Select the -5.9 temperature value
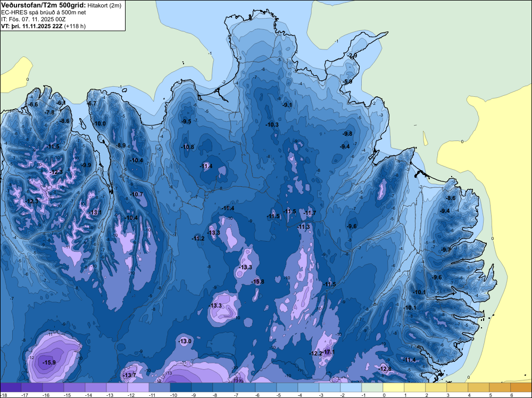Viewport: 532px width, 398px height. [347, 81]
